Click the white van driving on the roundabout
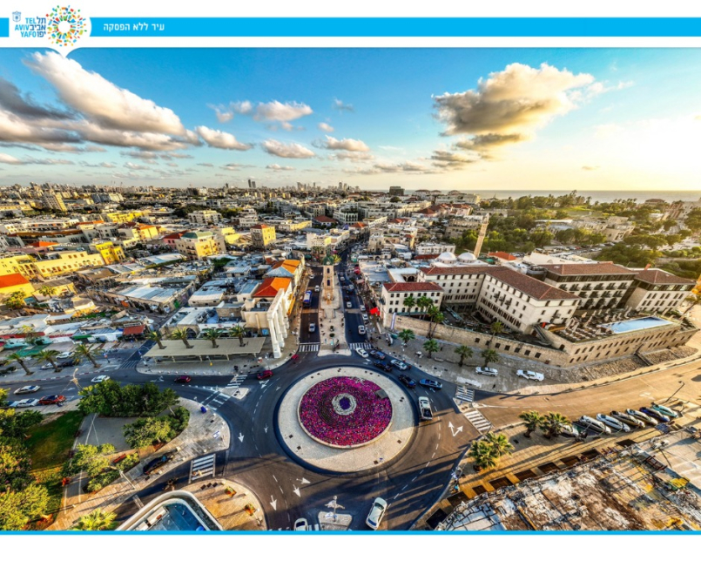The width and height of the screenshot is (701, 588). tap(425, 407)
